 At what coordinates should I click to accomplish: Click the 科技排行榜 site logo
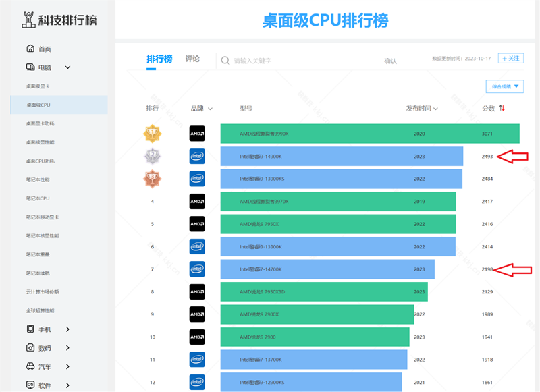tap(59, 20)
